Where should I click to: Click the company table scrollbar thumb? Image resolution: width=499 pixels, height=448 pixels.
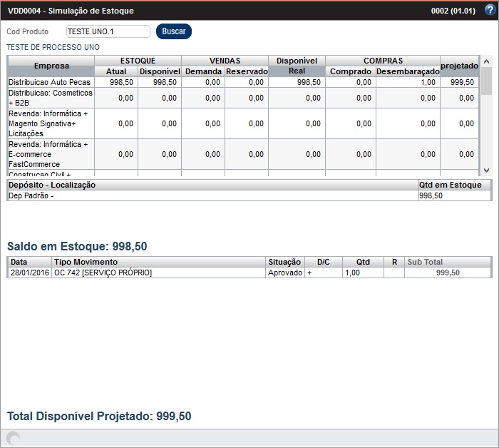point(487,81)
